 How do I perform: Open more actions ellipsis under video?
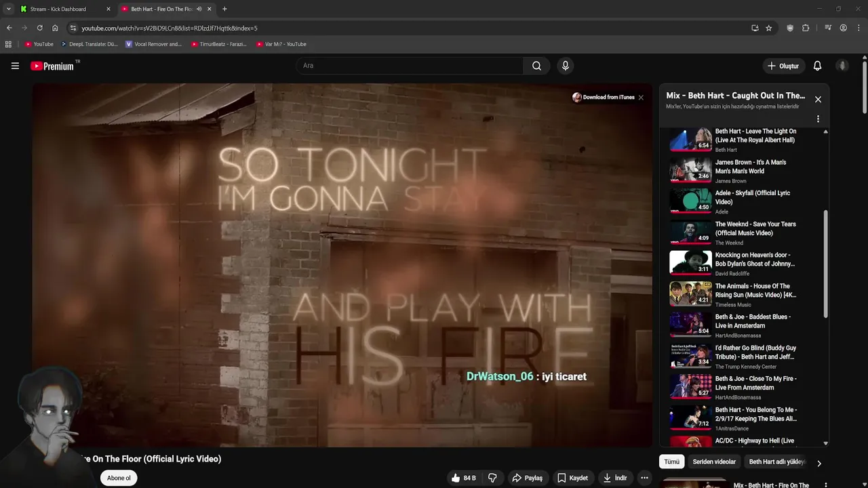coord(644,478)
